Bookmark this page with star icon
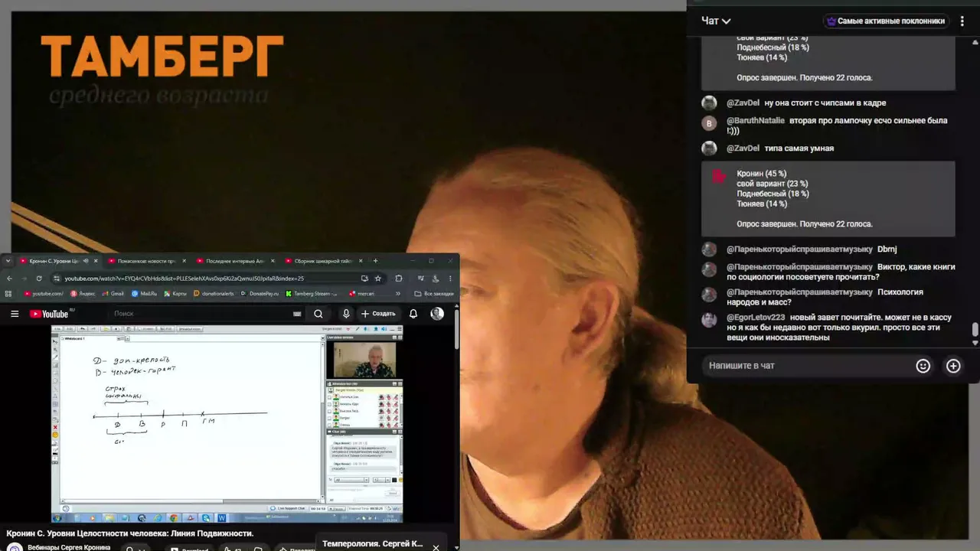980x551 pixels. tap(378, 279)
